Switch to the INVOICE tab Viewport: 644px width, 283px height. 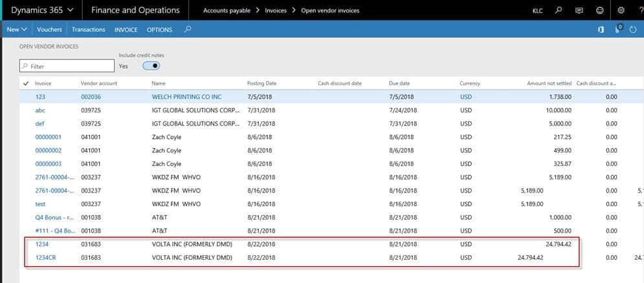coord(126,30)
